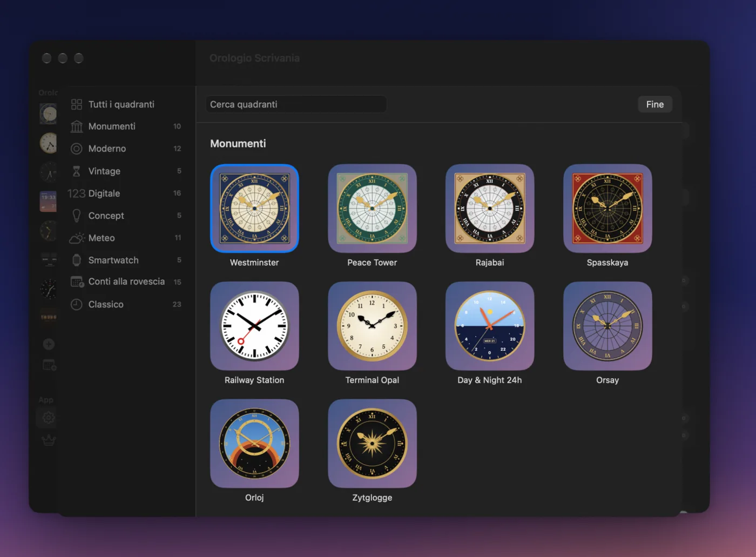Click the Conti alla rovescia label
Image resolution: width=756 pixels, height=557 pixels.
[x=126, y=281]
